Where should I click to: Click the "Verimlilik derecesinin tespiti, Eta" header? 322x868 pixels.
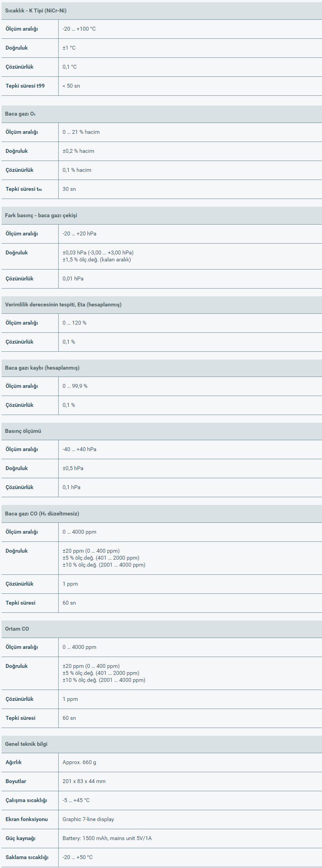click(63, 305)
